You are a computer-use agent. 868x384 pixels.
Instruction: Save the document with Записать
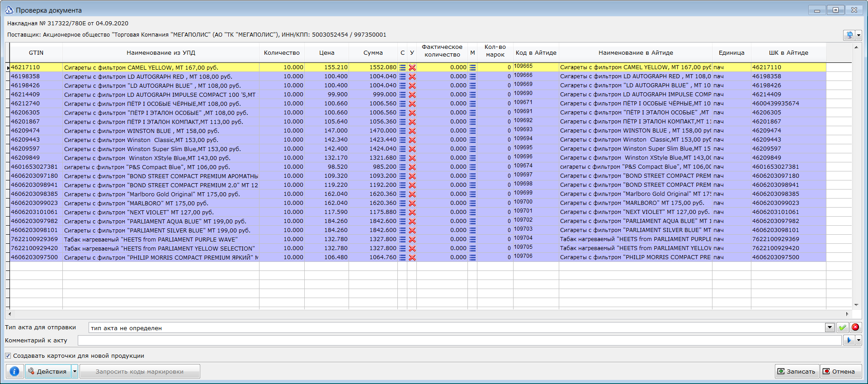tap(797, 371)
